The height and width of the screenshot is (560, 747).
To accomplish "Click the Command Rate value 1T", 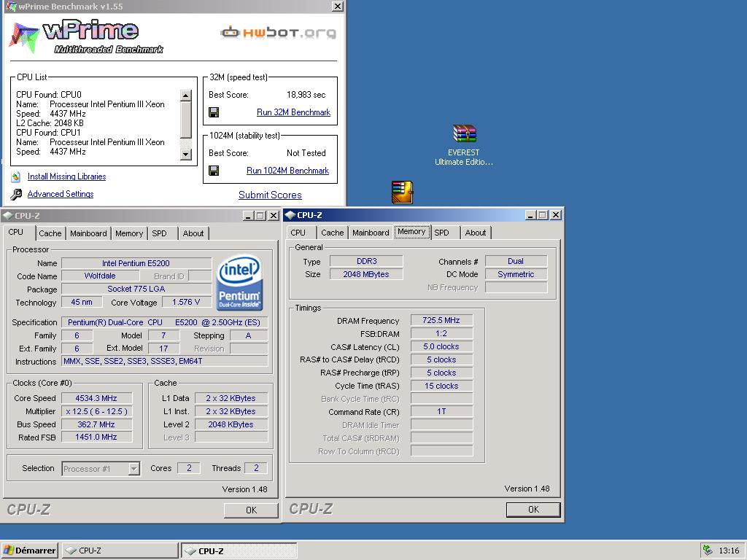I will [441, 411].
